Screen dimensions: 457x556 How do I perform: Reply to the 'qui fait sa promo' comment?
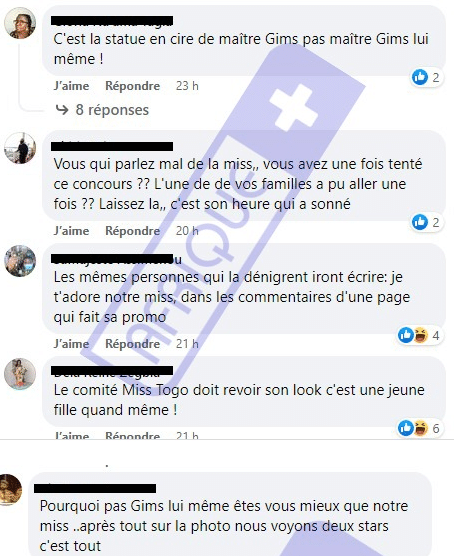click(133, 344)
